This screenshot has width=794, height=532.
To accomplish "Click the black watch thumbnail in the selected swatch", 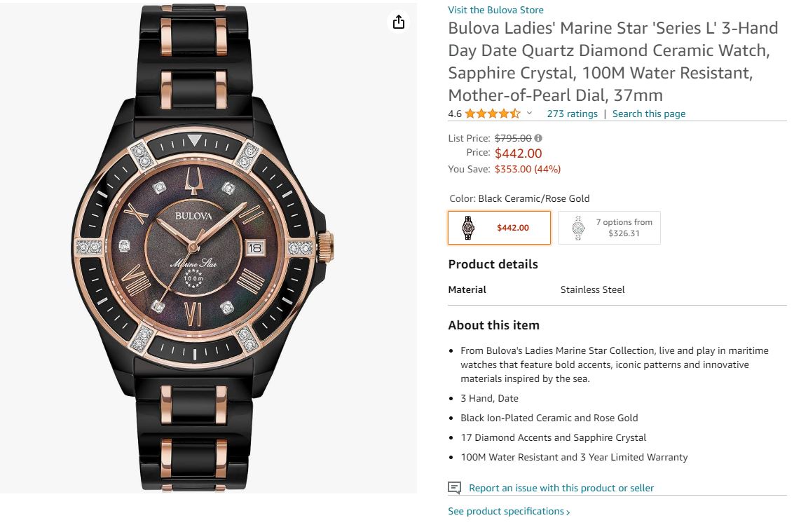I will (x=468, y=228).
